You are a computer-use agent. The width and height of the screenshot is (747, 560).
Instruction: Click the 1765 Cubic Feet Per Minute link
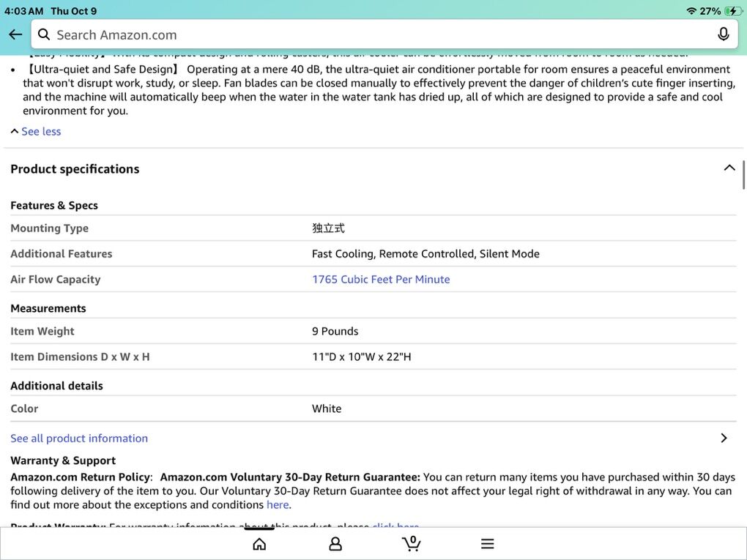tap(381, 279)
